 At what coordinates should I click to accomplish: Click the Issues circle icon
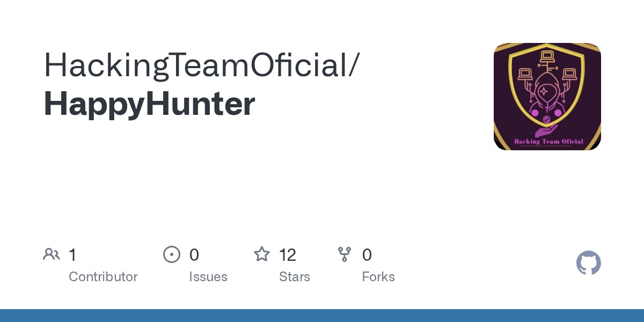[x=171, y=254]
